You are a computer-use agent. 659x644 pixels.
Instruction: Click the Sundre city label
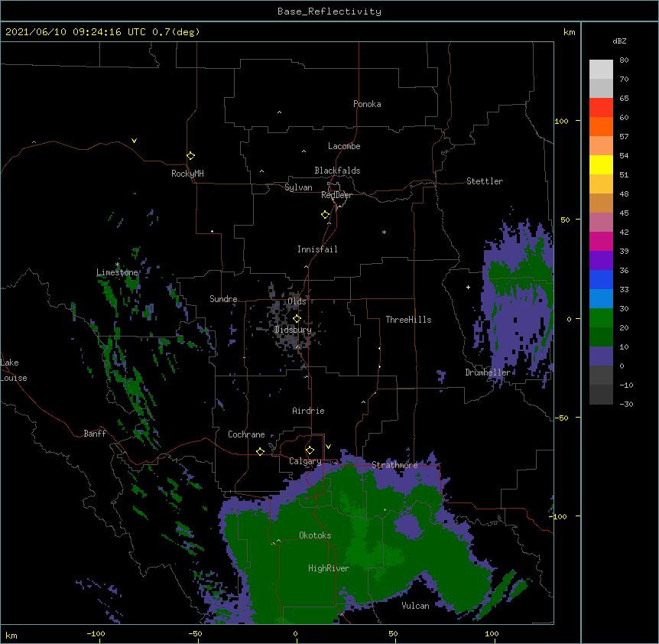(223, 299)
